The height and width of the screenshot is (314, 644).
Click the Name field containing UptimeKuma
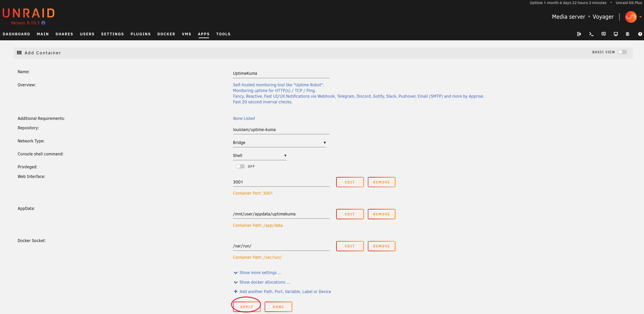click(x=281, y=73)
